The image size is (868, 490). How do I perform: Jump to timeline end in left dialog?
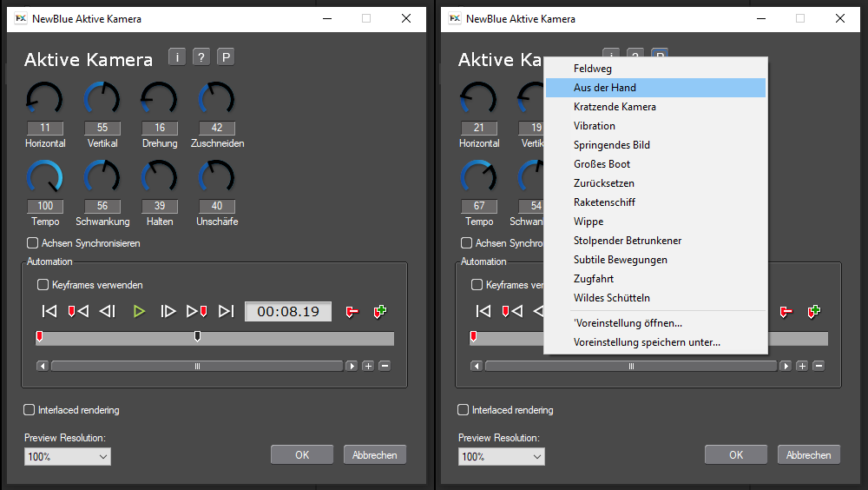(226, 311)
